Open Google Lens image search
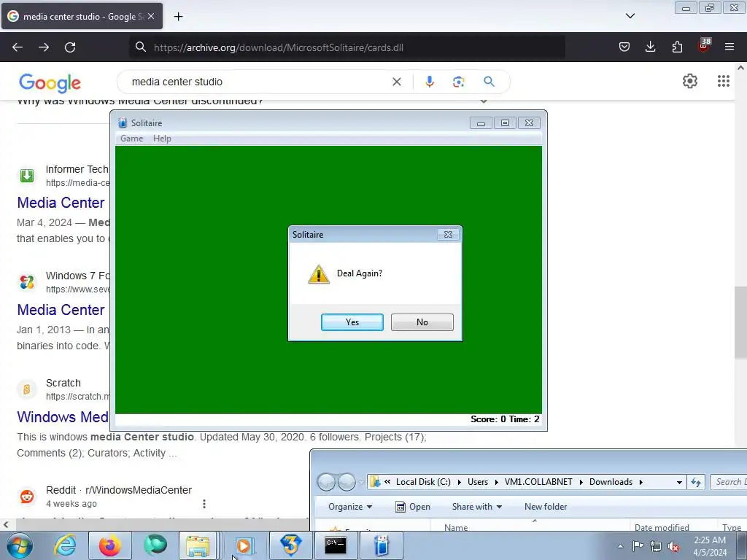Screen dimensions: 747x560 [458, 82]
